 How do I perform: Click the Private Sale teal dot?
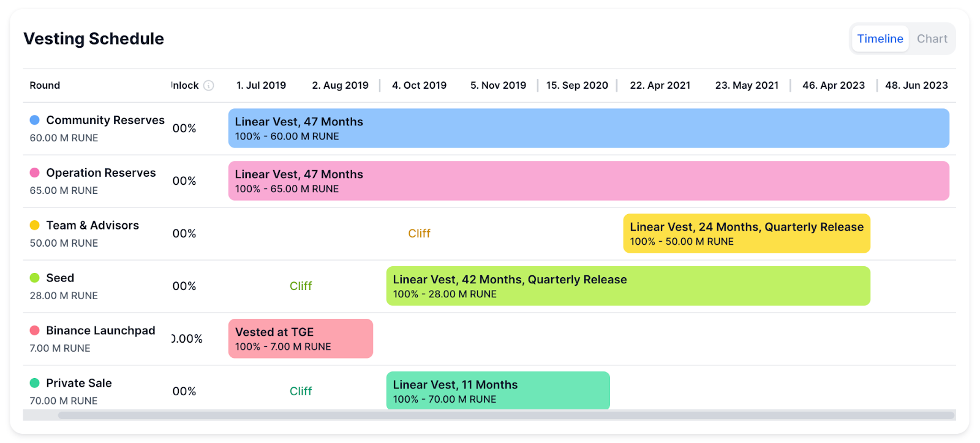pyautogui.click(x=35, y=383)
